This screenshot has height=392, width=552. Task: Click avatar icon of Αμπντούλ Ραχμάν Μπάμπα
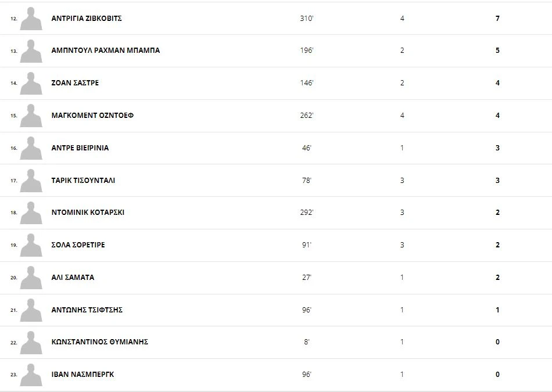click(31, 51)
